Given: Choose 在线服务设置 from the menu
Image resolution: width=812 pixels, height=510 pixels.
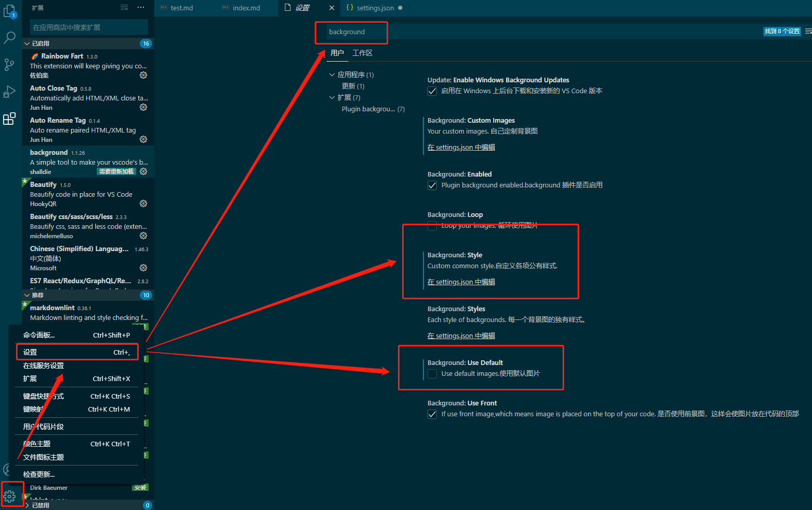Looking at the screenshot, I should point(77,366).
